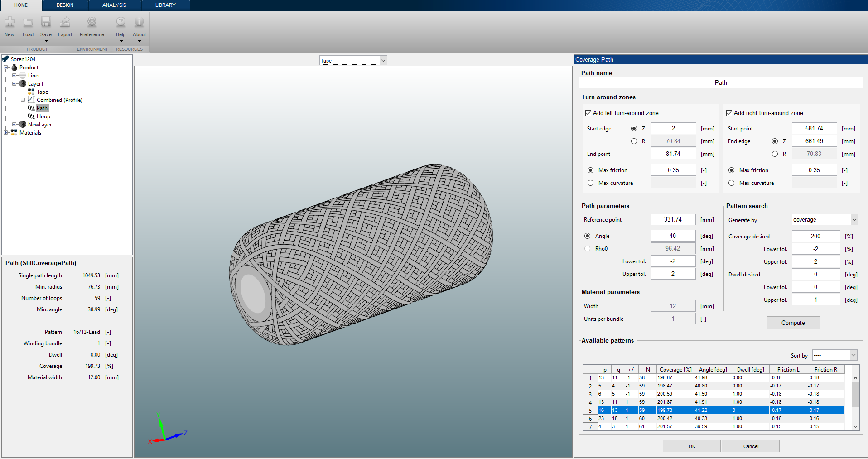Switch to the ANALYSIS tab

(x=114, y=5)
